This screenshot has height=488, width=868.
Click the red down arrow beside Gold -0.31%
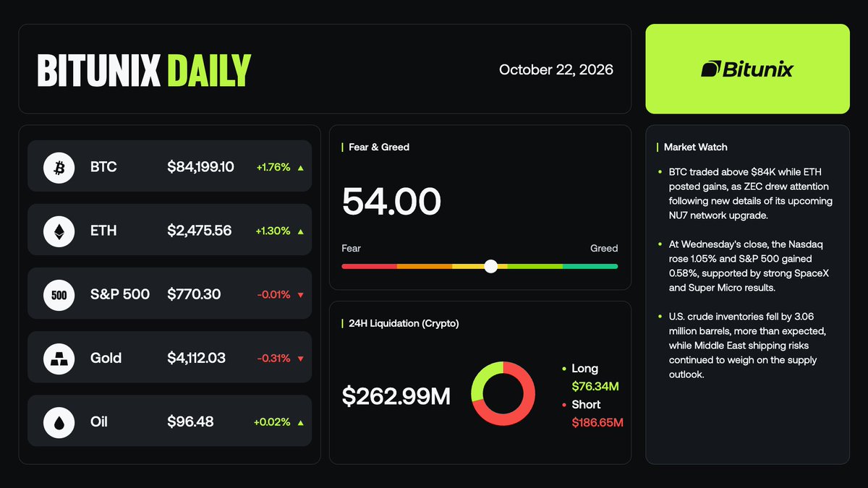pyautogui.click(x=300, y=359)
